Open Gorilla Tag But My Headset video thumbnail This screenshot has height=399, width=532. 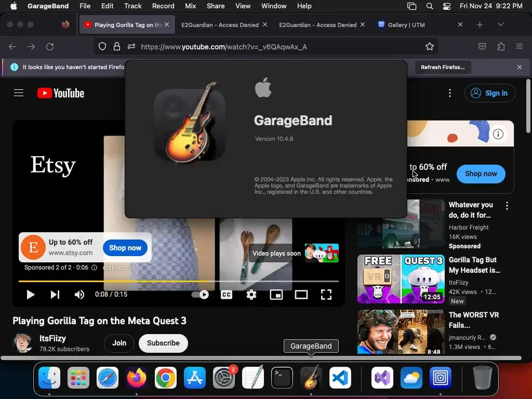401,279
